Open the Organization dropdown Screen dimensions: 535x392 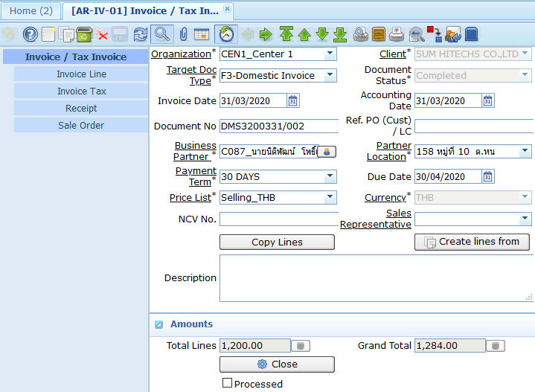330,54
